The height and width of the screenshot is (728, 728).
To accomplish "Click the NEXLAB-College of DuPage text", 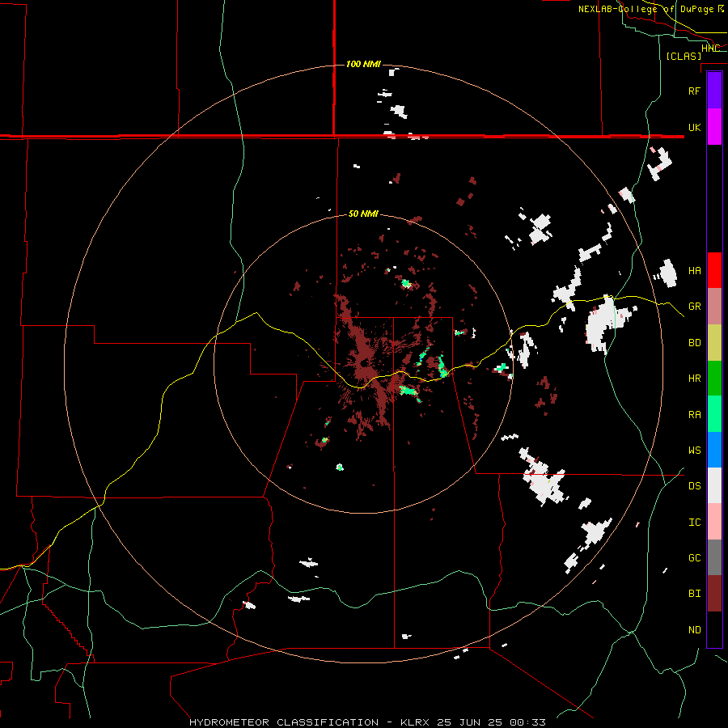I will click(x=645, y=9).
